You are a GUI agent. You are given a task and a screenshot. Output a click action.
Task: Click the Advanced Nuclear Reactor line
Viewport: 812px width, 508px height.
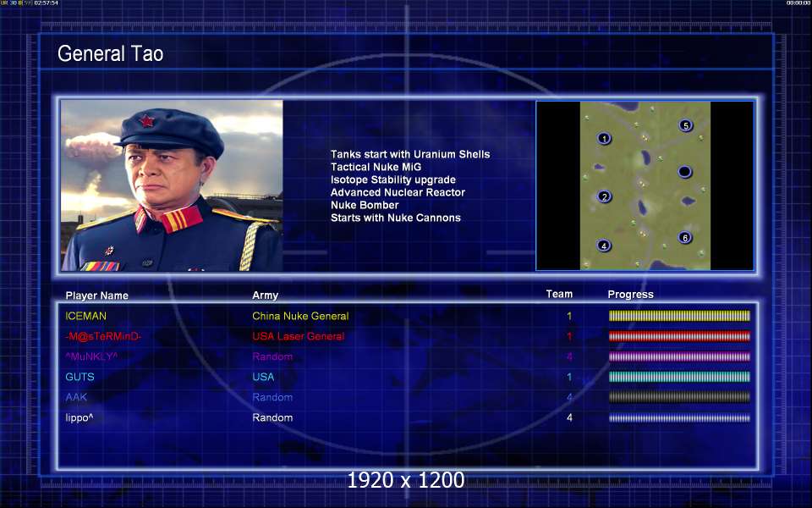(398, 192)
